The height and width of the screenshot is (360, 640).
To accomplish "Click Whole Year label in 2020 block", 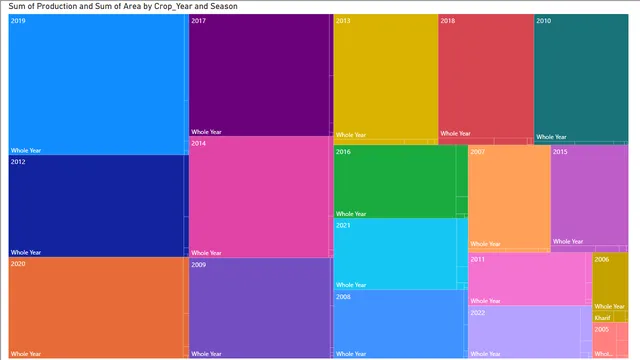I will 26,354.
